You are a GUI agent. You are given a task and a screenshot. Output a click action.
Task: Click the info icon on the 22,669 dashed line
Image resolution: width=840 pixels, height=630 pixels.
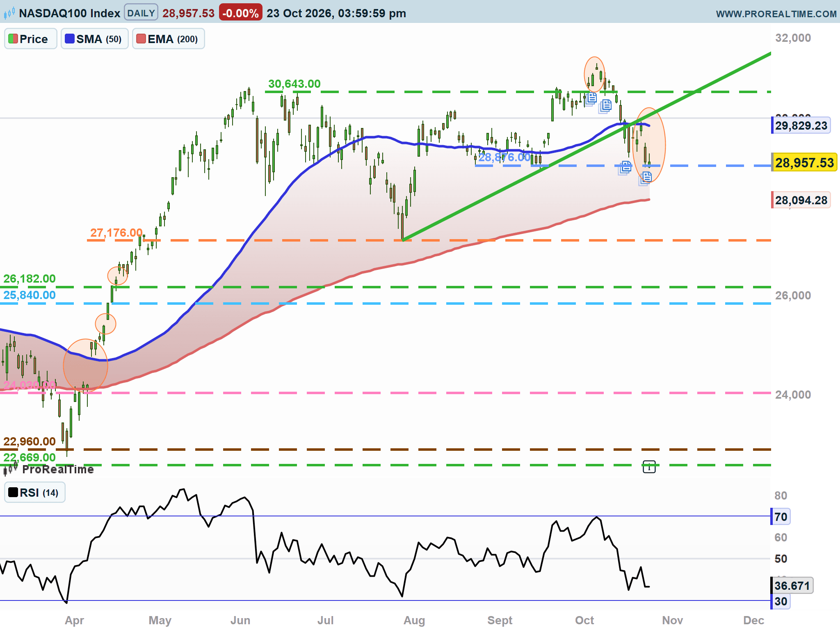[x=649, y=466]
